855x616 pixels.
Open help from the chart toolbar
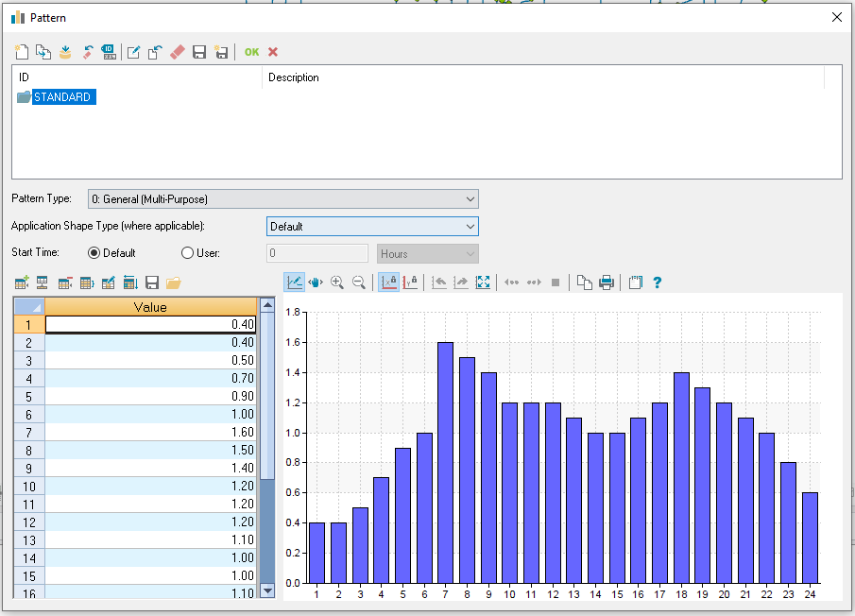coord(657,282)
